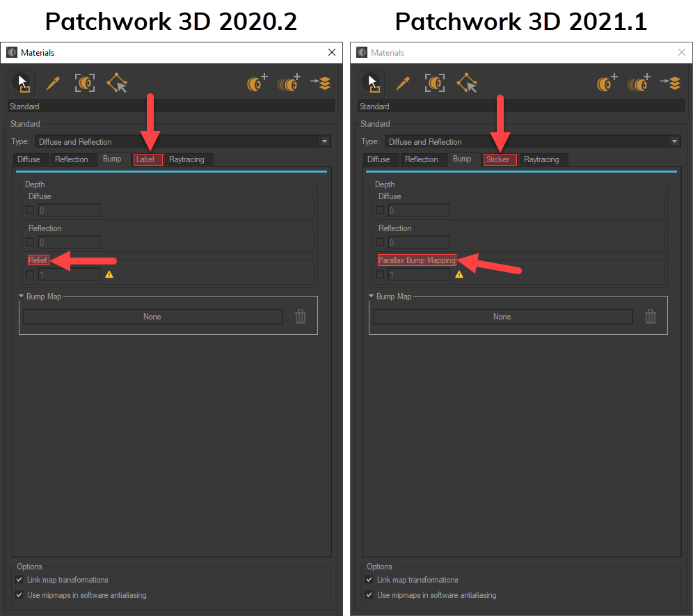Select the Bump tab in 2020.2 window

tap(114, 159)
